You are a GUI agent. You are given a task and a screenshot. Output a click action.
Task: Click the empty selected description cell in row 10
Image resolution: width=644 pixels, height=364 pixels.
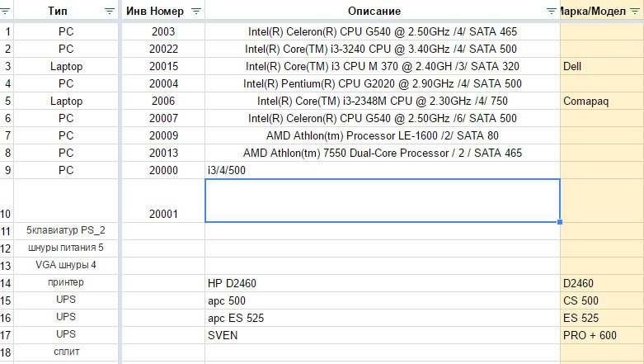382,201
